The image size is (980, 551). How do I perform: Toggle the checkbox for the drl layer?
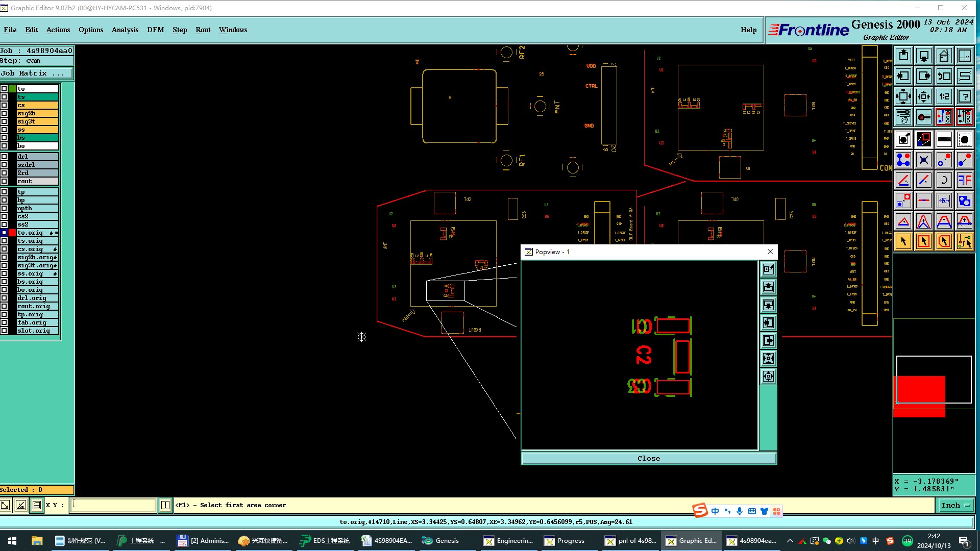[x=4, y=157]
